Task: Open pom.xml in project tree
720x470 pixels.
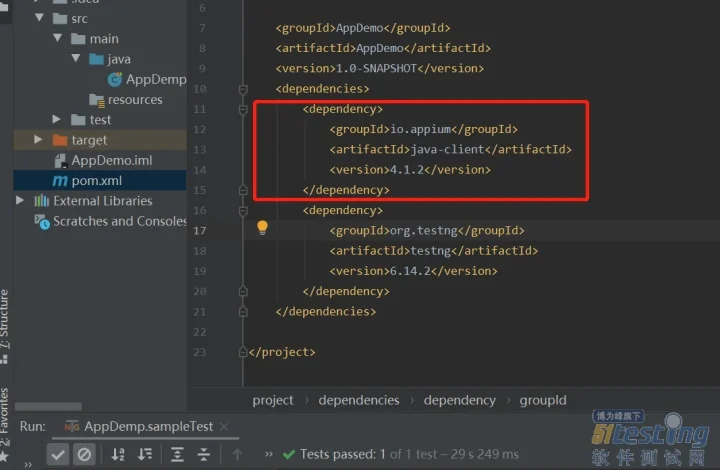Action: 97,181
